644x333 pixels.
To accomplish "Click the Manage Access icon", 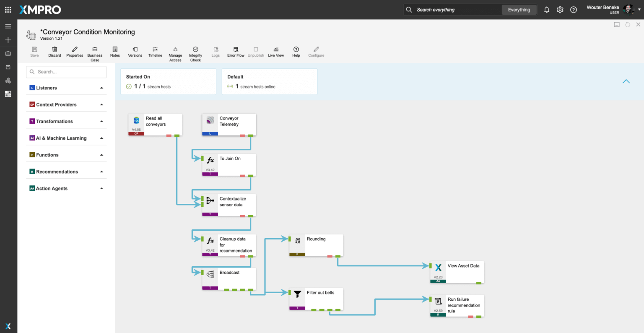I will coord(175,49).
